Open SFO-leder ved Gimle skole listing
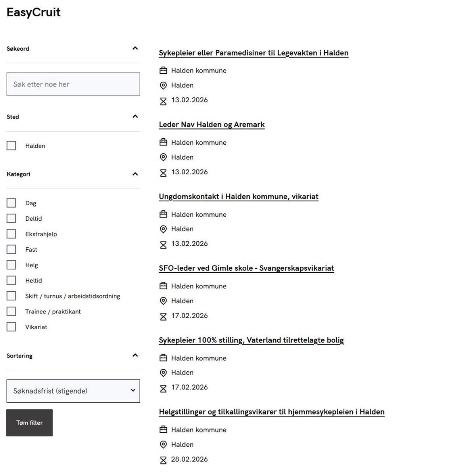 pos(246,268)
